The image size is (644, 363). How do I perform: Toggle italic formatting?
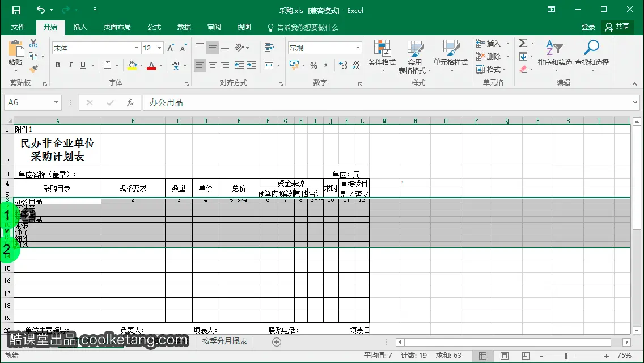[70, 65]
